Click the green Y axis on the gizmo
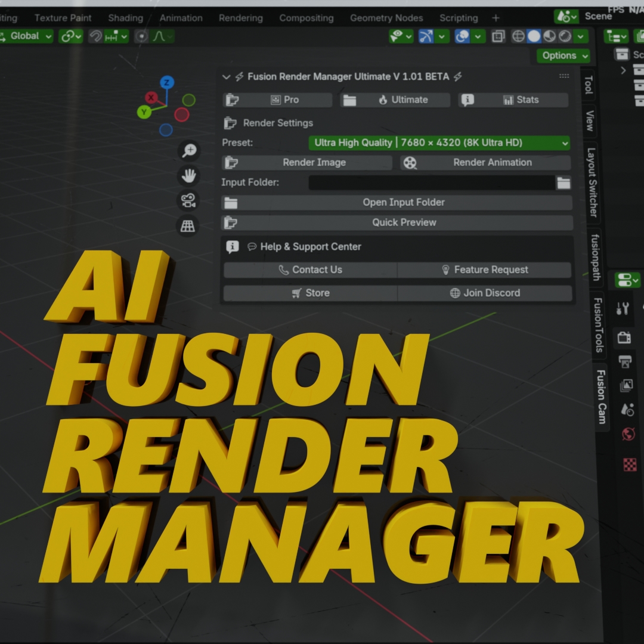Viewport: 644px width, 644px height. tap(144, 112)
